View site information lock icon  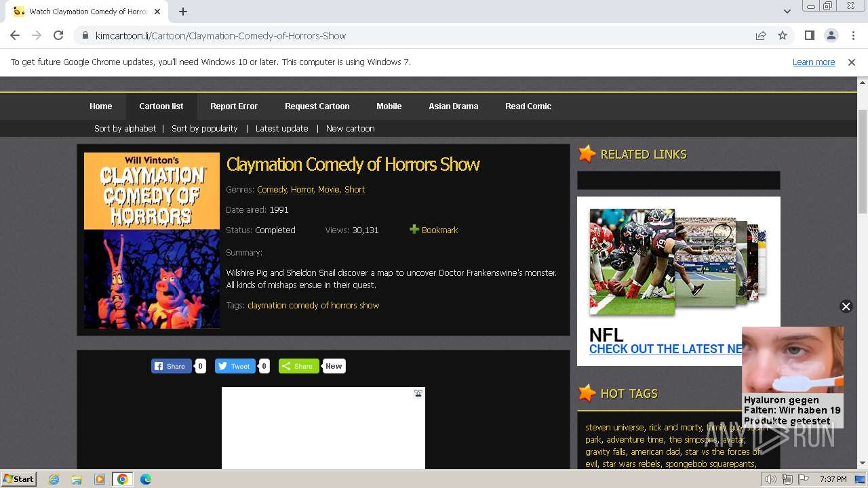pyautogui.click(x=85, y=35)
